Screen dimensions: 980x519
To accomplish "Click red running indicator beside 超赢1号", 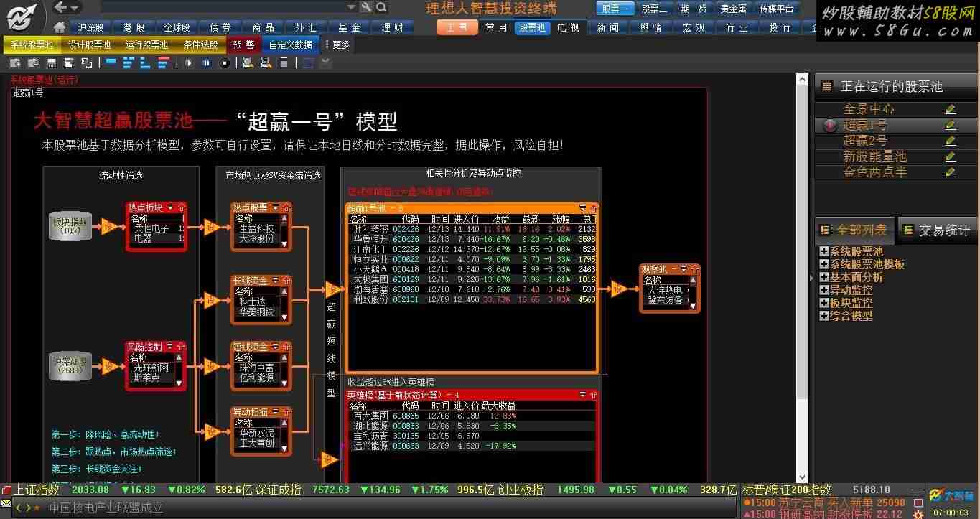I will tap(831, 125).
